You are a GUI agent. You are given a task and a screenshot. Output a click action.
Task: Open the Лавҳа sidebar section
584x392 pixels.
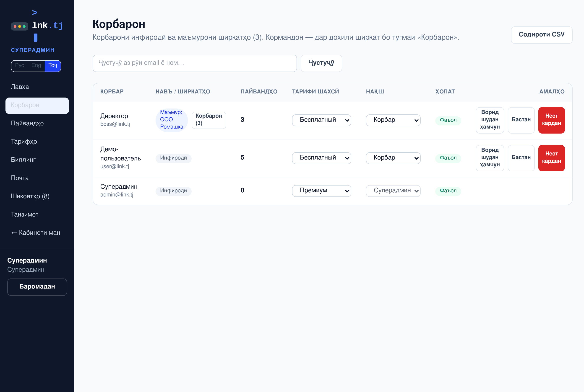pyautogui.click(x=37, y=87)
